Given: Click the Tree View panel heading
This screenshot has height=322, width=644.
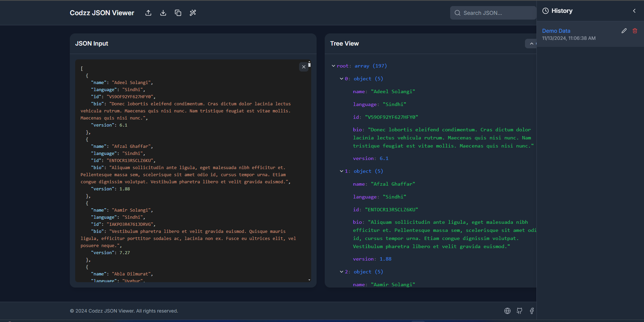Looking at the screenshot, I should (x=344, y=44).
